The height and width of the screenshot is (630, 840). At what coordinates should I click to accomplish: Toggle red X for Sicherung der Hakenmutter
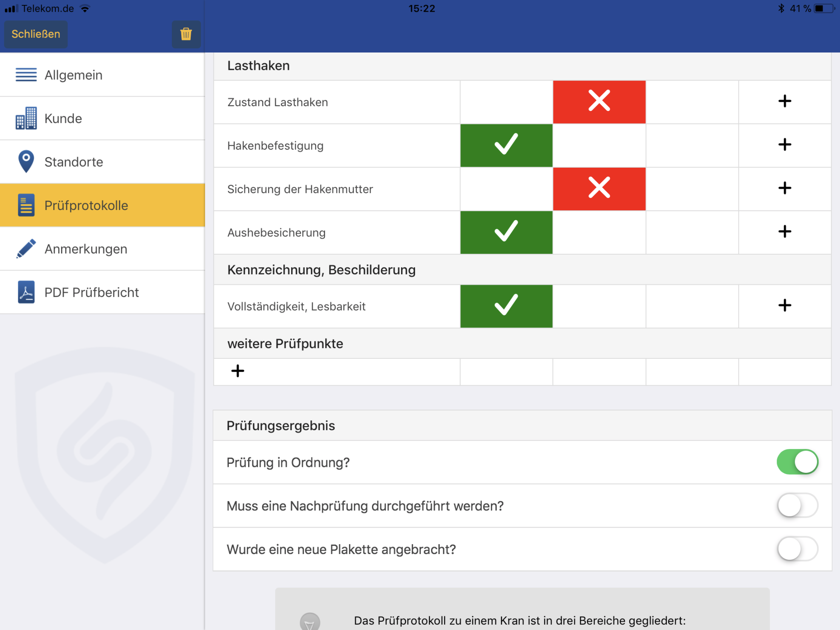(599, 189)
